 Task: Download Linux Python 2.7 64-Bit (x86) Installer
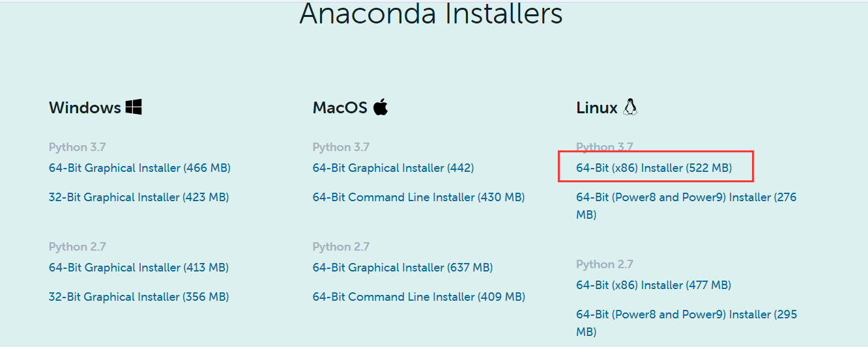[x=653, y=285]
